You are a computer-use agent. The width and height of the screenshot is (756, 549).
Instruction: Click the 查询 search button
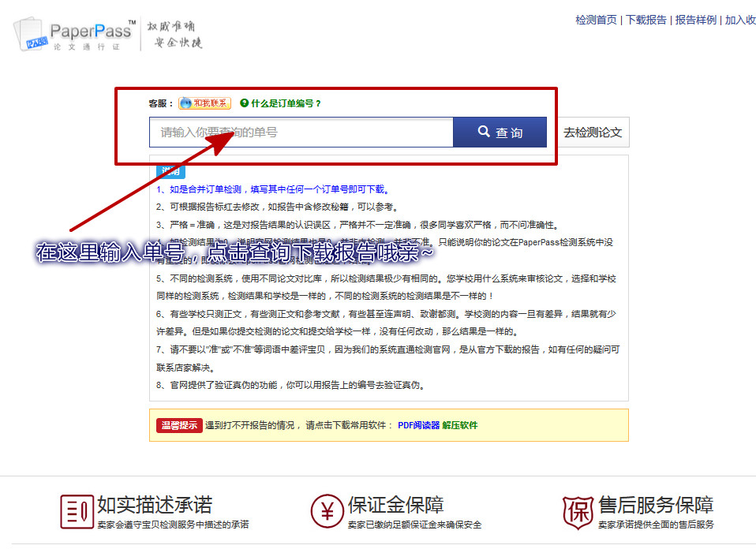coord(500,132)
